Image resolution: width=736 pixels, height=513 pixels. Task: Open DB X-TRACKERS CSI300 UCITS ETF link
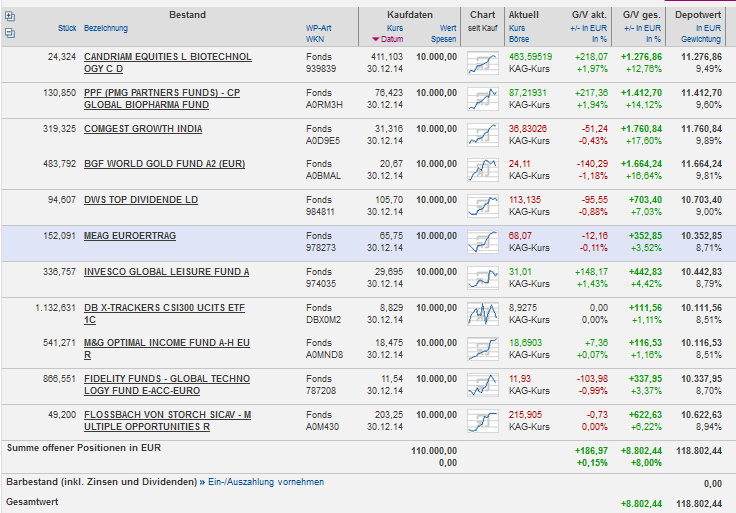click(x=164, y=314)
